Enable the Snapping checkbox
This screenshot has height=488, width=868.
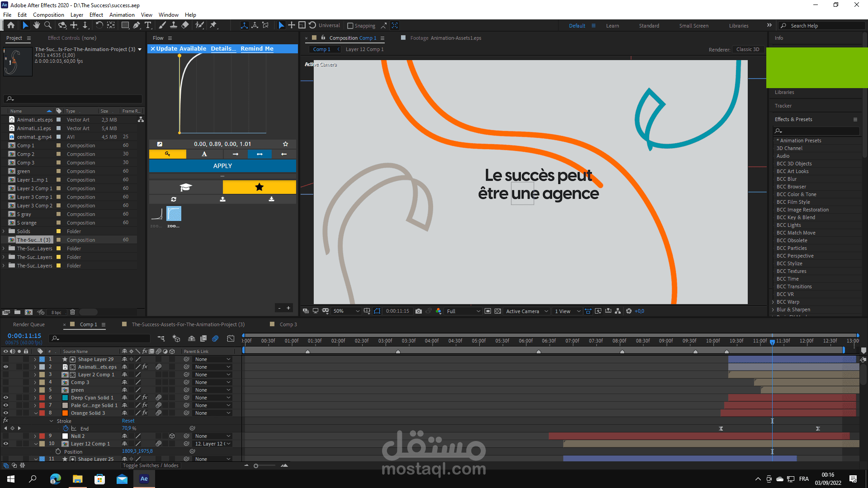350,26
